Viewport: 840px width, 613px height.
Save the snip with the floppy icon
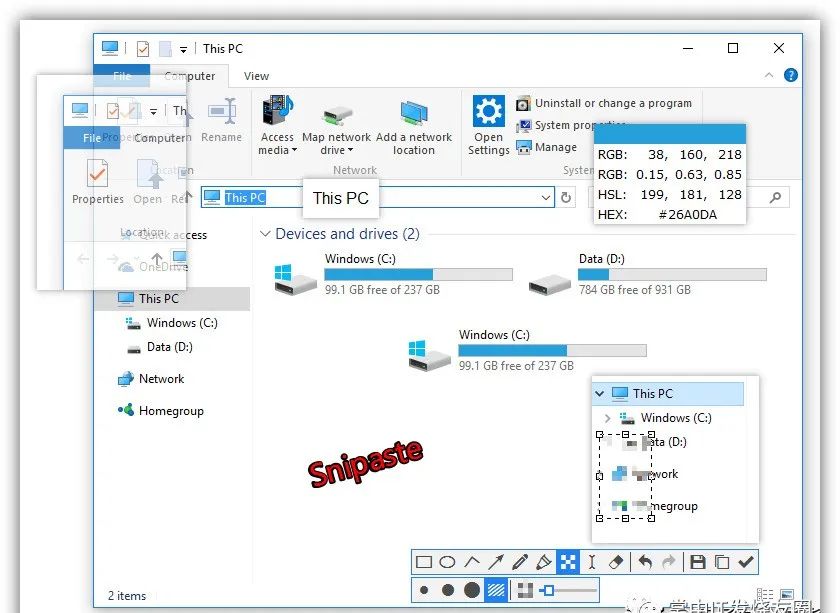(698, 562)
